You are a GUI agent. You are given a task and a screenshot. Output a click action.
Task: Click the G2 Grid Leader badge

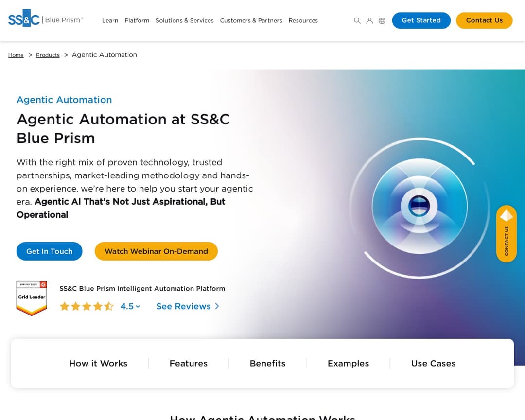tap(32, 298)
